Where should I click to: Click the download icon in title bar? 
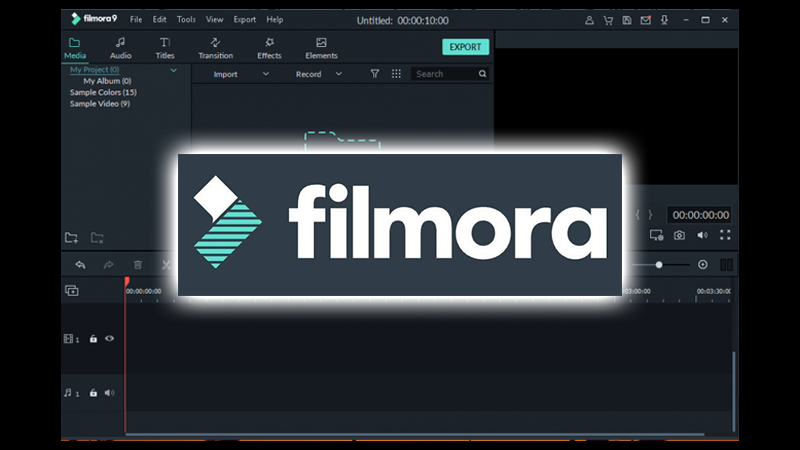664,20
